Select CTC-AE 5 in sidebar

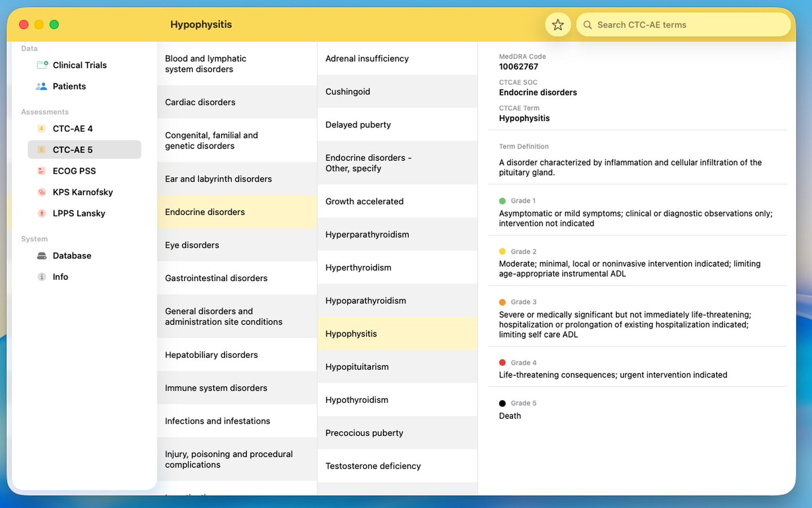(x=85, y=150)
